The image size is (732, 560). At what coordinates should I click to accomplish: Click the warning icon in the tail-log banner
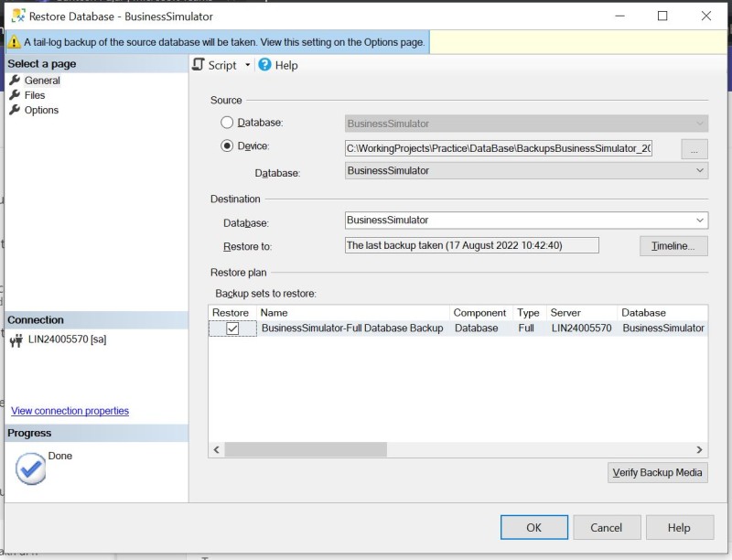14,42
